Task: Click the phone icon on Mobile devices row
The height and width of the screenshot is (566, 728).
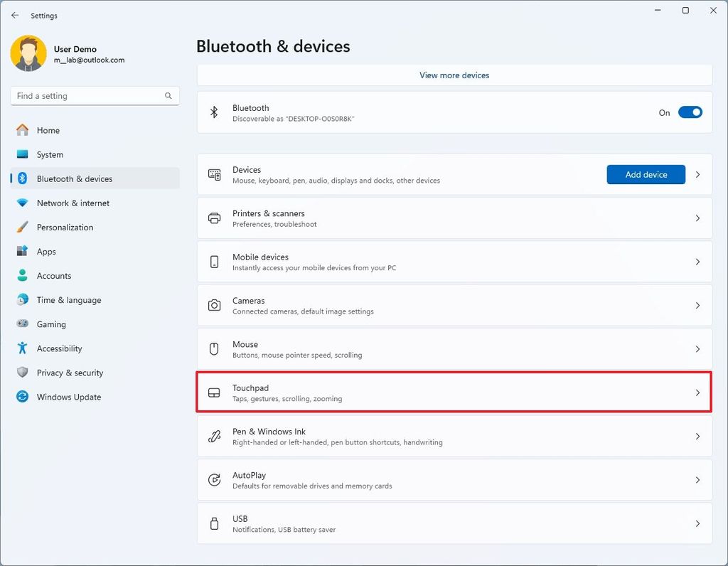Action: coord(214,262)
